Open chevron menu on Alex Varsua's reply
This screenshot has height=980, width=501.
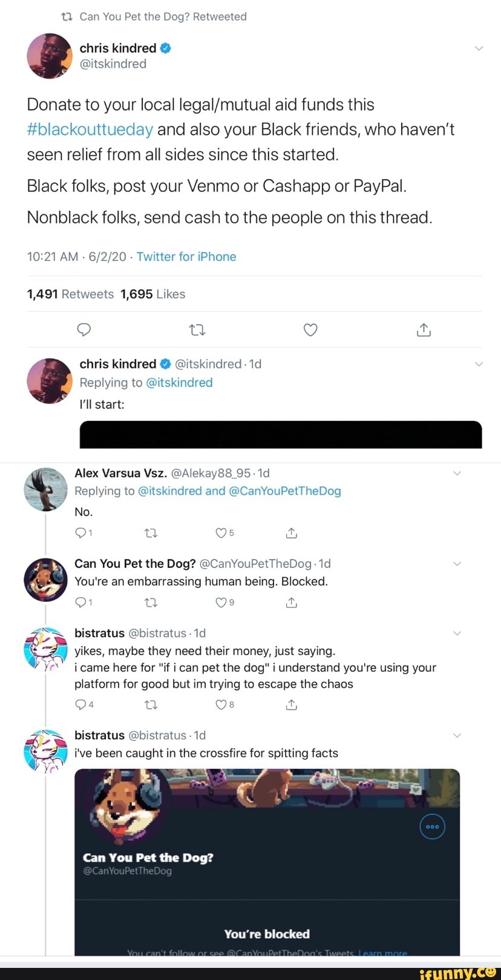pyautogui.click(x=457, y=473)
